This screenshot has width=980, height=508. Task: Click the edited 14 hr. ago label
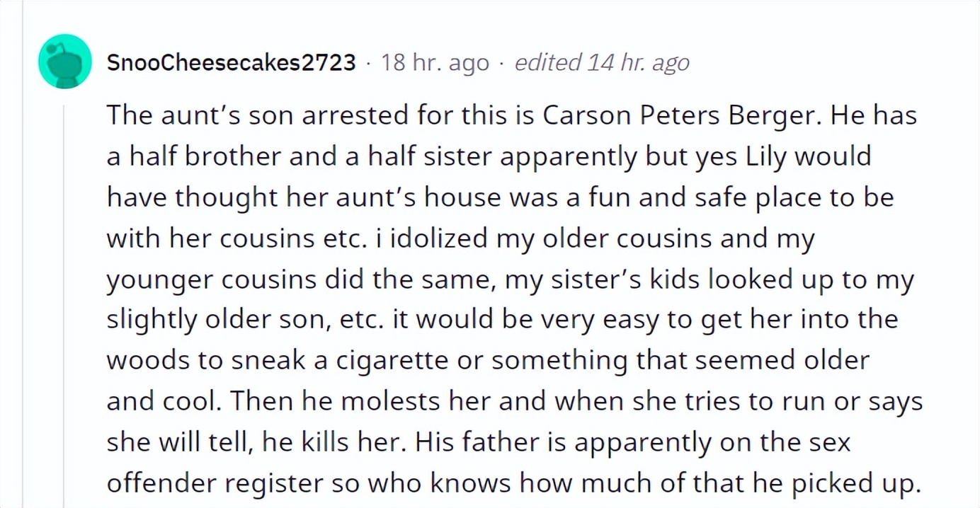point(602,63)
